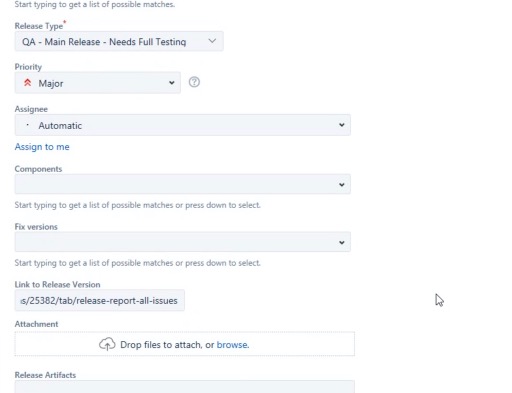Expand the Components dropdown arrow
This screenshot has height=393, width=512.
pyautogui.click(x=342, y=185)
